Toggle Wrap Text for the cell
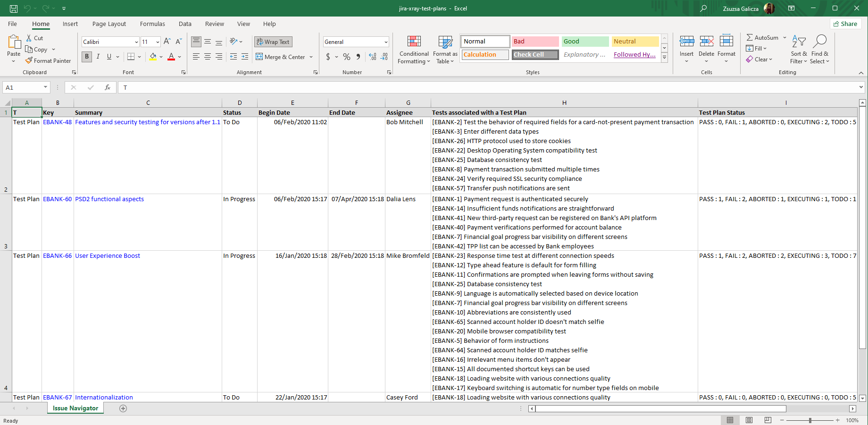Viewport: 868px width, 425px height. tap(273, 42)
